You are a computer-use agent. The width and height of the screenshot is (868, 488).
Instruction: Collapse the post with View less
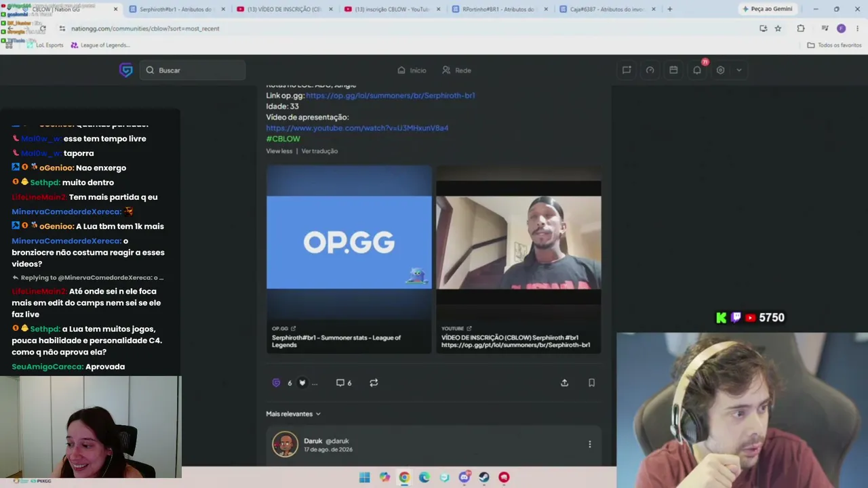click(279, 151)
